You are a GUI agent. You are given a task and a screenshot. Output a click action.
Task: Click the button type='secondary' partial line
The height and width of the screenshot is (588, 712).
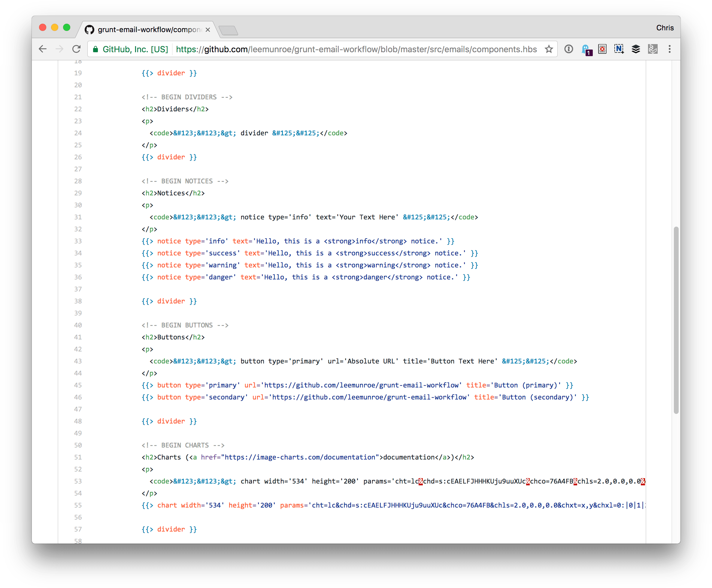(x=365, y=397)
